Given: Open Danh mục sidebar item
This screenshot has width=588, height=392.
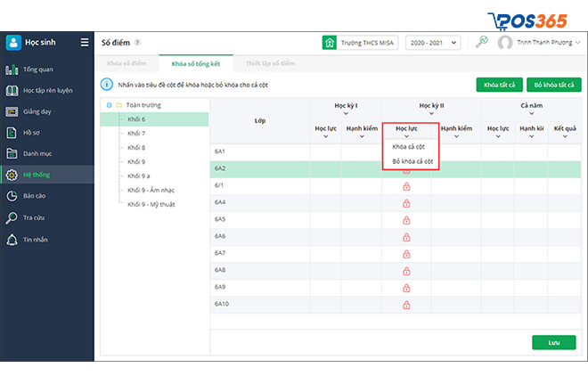Looking at the screenshot, I should coord(37,154).
